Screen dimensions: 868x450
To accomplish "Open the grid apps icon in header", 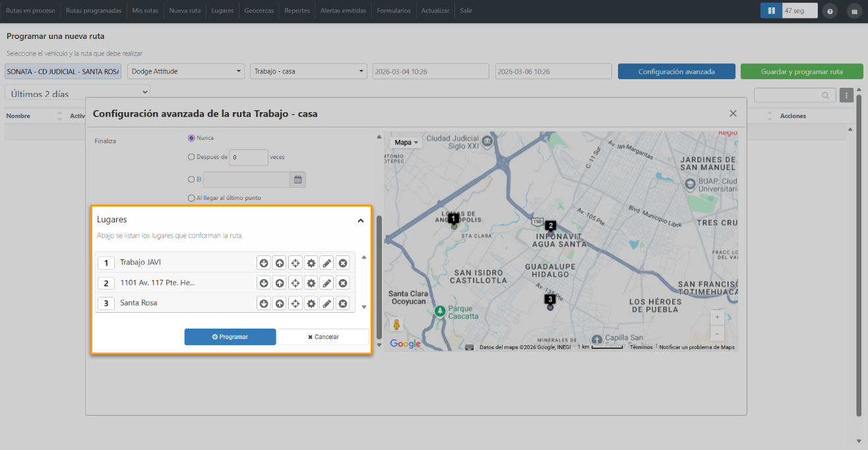I will click(x=854, y=11).
